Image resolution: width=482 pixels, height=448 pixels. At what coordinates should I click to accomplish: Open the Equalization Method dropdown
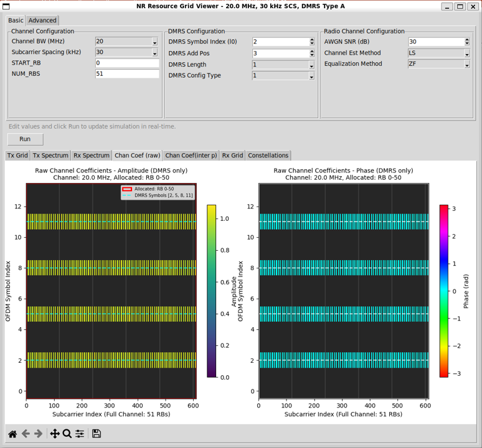[x=467, y=65]
